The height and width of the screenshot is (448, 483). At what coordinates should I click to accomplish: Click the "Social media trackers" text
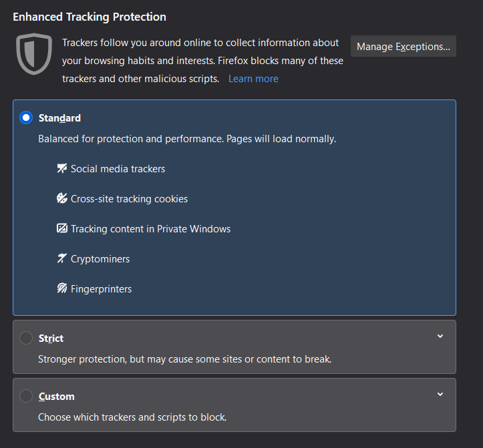point(118,169)
